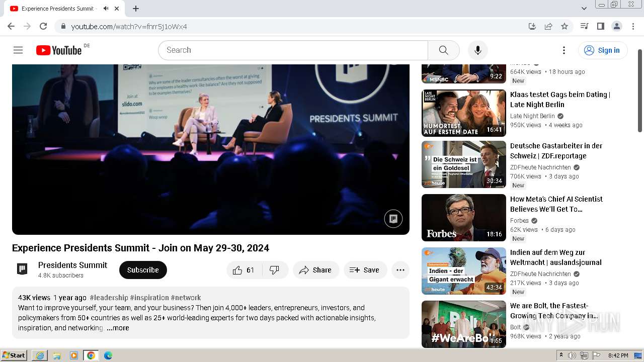
Task: Open the YouTube hamburger guide menu
Action: coord(18,50)
